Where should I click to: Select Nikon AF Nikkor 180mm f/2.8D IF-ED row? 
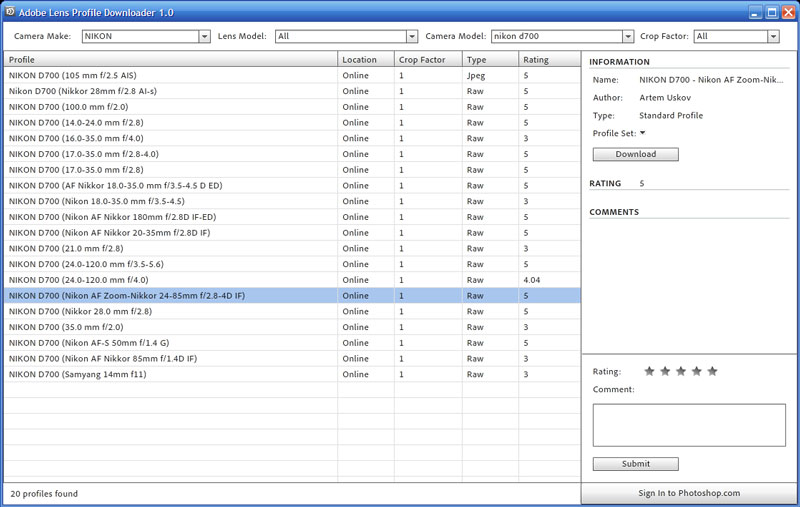(x=292, y=217)
